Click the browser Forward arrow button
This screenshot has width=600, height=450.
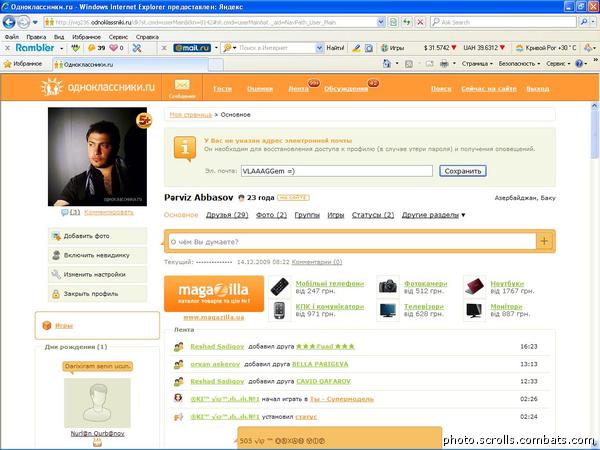tap(23, 22)
